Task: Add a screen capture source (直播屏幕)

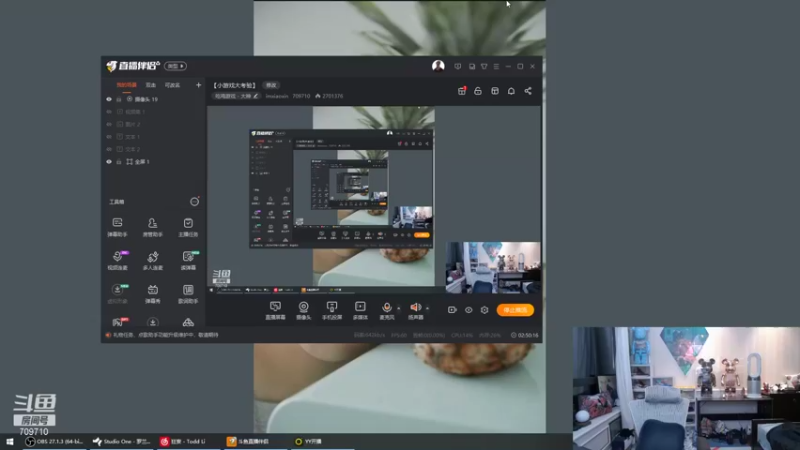Action: [x=276, y=310]
